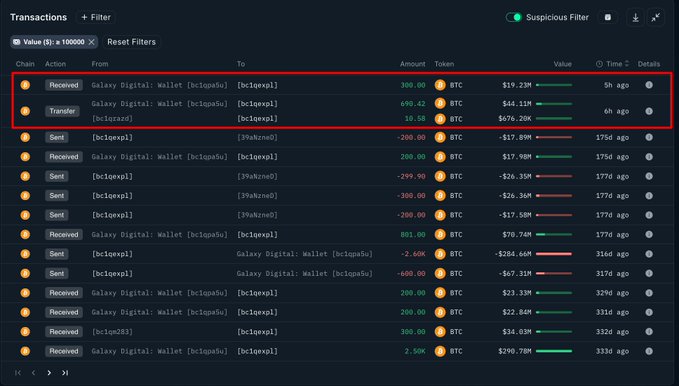Click the $70.74M value cell

[517, 234]
